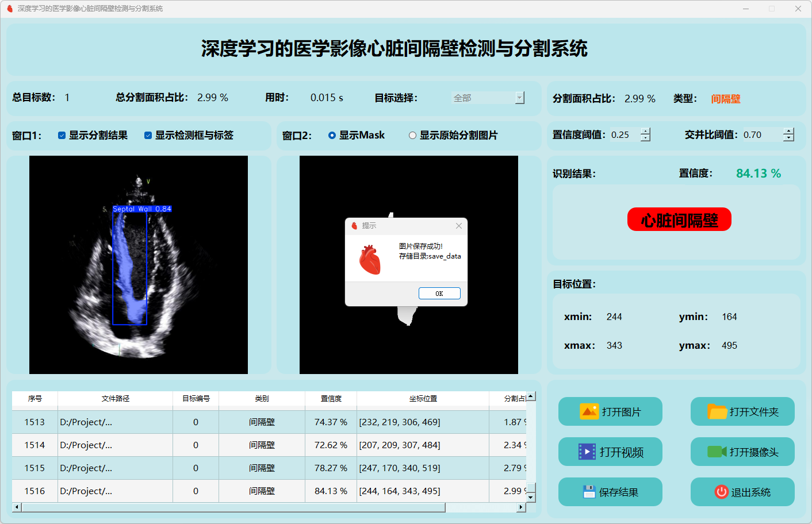Uncheck 显示分割结果 checkbox

[x=62, y=136]
